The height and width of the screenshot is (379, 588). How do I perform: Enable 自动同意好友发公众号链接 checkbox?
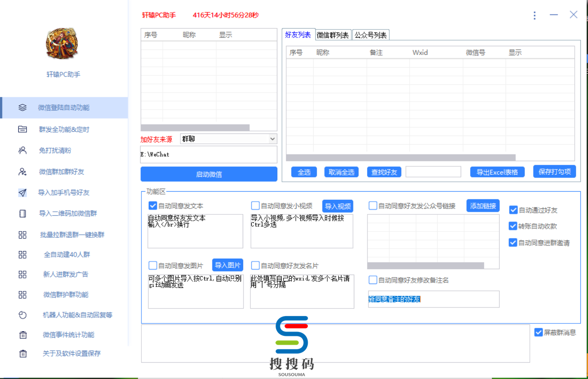click(373, 206)
